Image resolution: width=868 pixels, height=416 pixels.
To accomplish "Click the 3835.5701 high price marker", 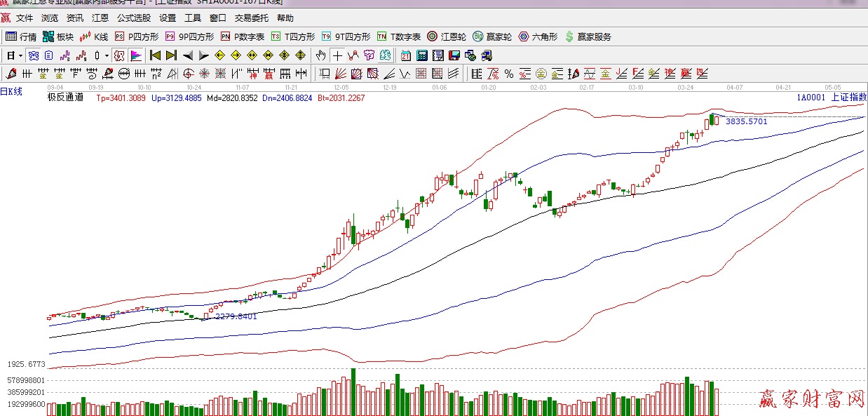I will [746, 121].
